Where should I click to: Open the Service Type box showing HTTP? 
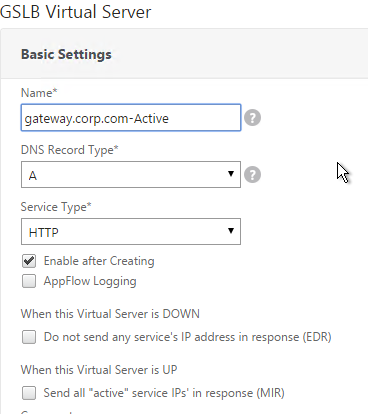(x=131, y=232)
